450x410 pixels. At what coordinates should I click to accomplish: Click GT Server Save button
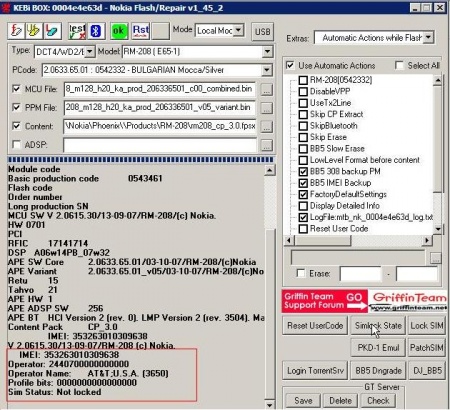(303, 401)
